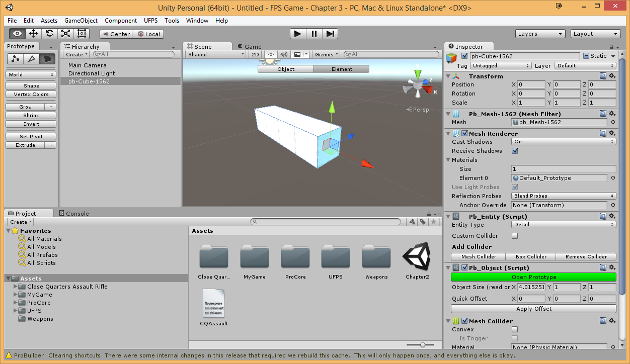Open World handle alignment dropdown
The width and height of the screenshot is (630, 364).
pyautogui.click(x=31, y=74)
